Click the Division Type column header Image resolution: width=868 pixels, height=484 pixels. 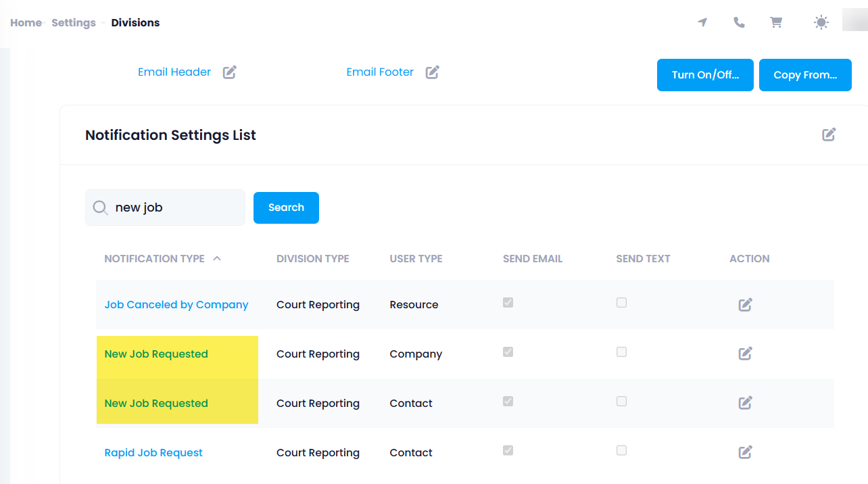coord(313,258)
